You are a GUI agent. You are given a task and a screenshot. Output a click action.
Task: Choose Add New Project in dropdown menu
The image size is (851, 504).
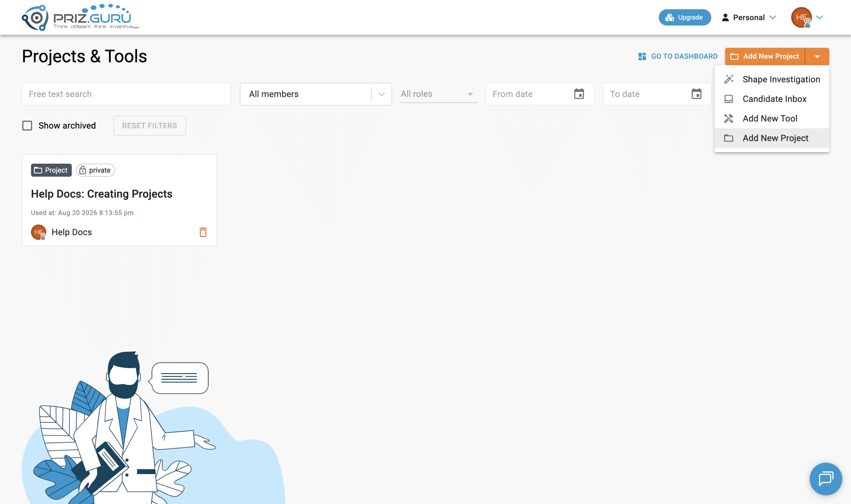click(772, 138)
